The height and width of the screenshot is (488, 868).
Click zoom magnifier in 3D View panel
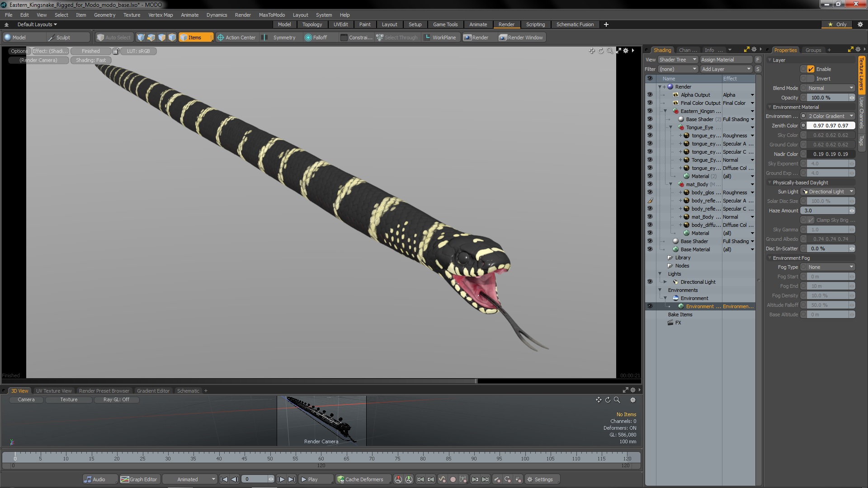pos(617,400)
